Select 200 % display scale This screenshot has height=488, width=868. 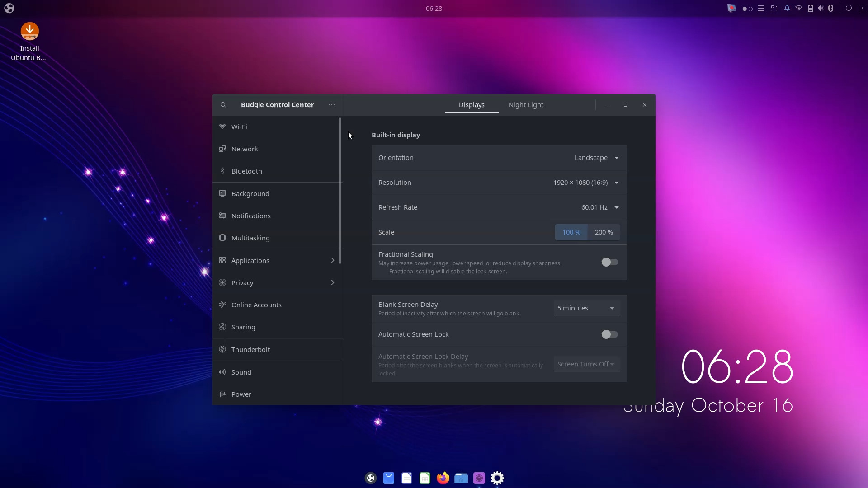(x=604, y=232)
